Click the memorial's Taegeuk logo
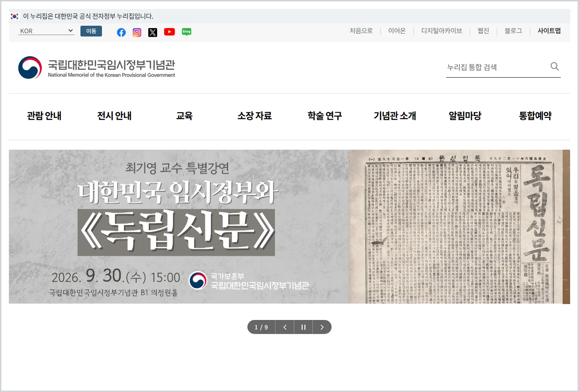 [x=30, y=68]
